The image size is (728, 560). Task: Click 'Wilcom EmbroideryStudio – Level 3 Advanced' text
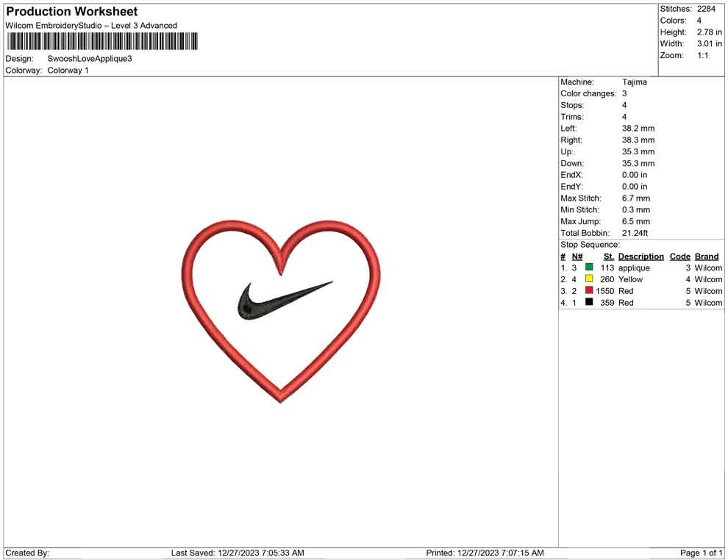point(91,26)
